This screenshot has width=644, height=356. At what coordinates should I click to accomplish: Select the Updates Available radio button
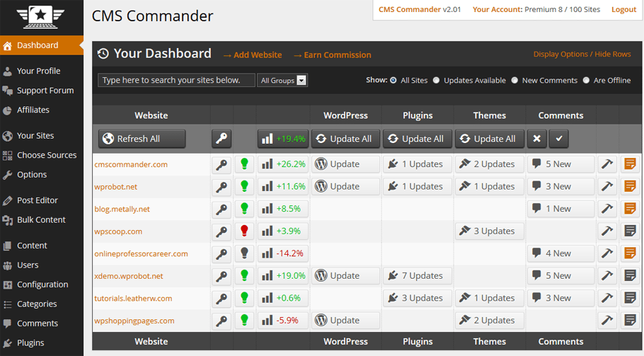click(x=436, y=81)
